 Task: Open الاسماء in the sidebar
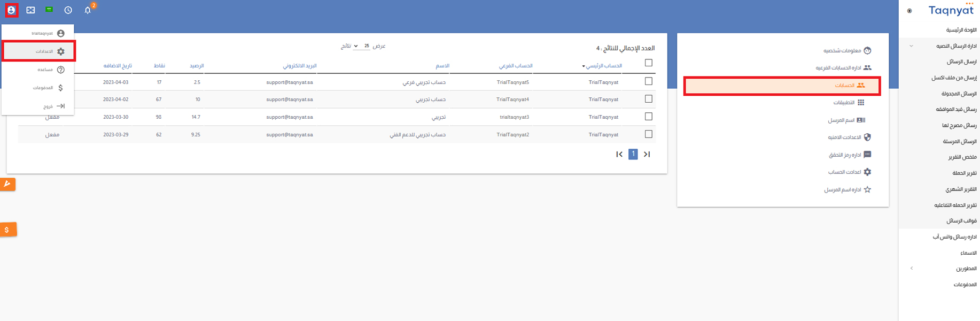point(968,253)
